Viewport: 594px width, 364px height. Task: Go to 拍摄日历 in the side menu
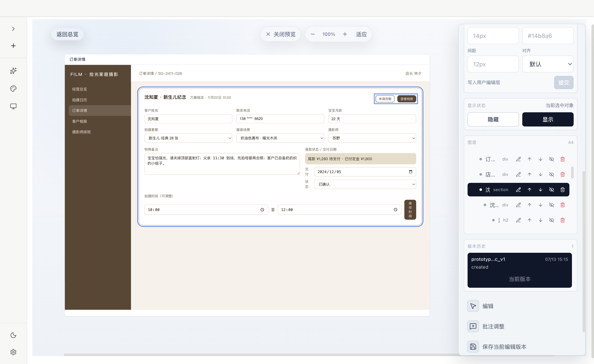click(x=80, y=100)
